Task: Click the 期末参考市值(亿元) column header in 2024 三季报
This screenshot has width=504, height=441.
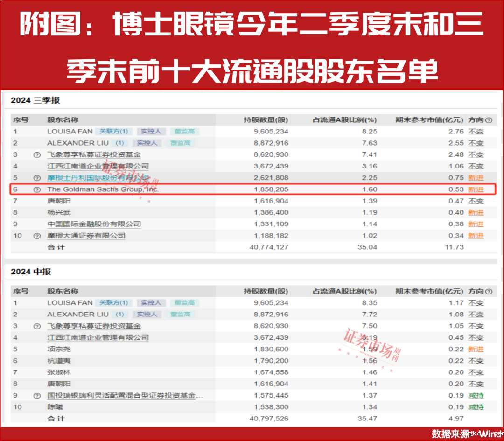Action: click(x=429, y=120)
